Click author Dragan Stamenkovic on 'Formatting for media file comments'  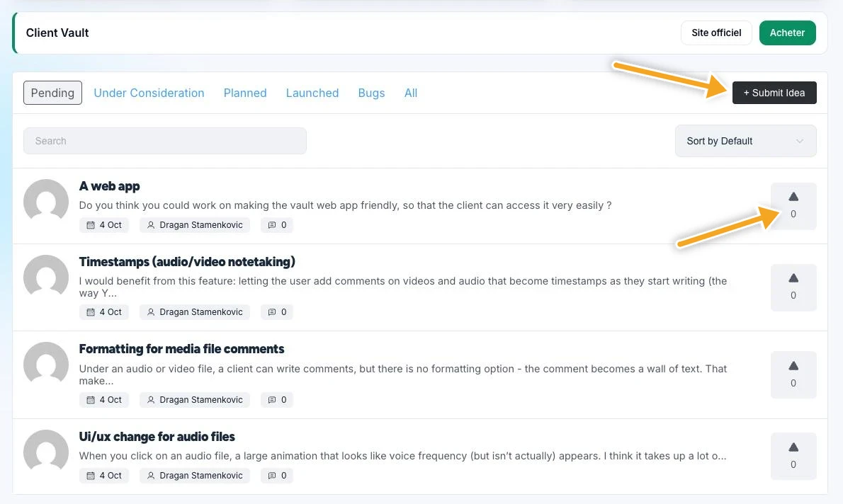[195, 400]
